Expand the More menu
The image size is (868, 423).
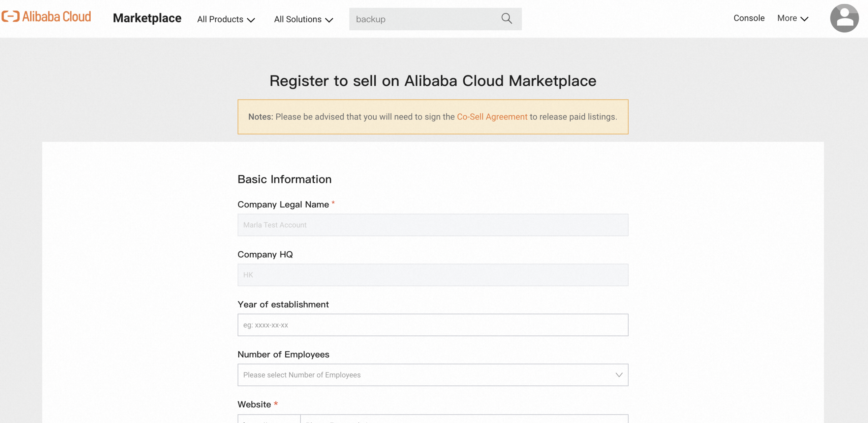click(793, 18)
